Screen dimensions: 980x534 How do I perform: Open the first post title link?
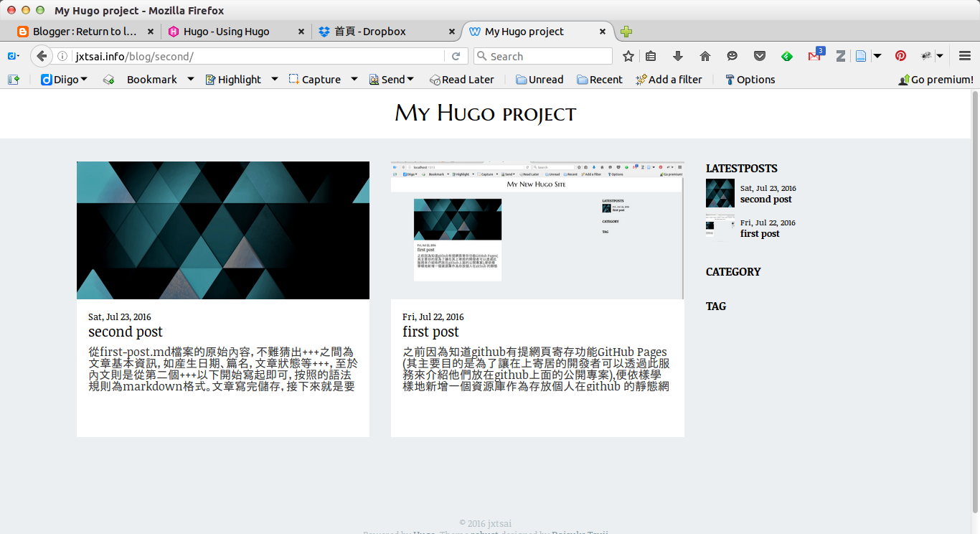coord(430,332)
